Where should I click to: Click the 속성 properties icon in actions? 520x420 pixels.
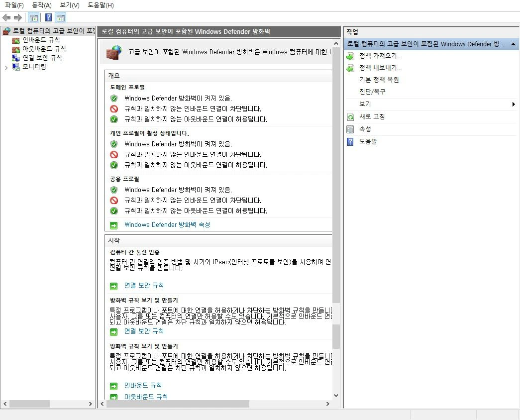coord(350,129)
